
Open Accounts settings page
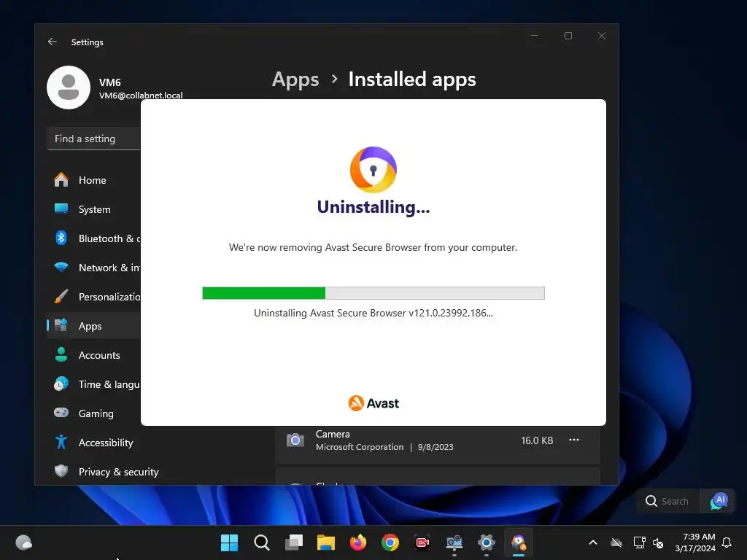pos(94,355)
